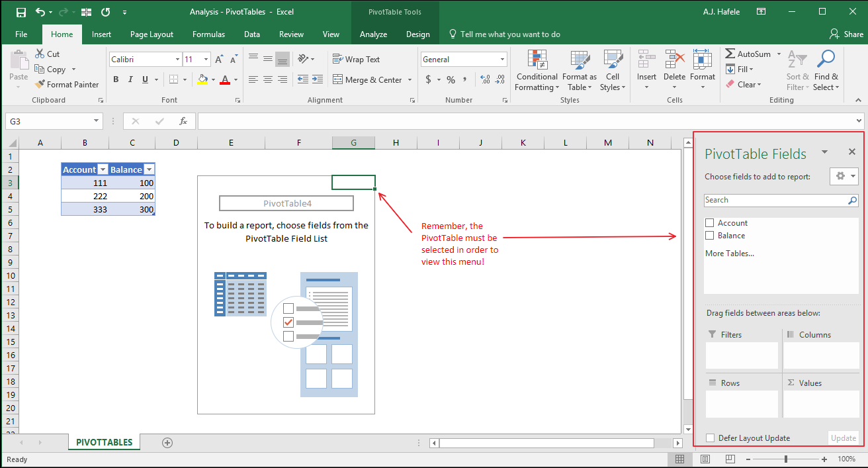Viewport: 868px width, 468px height.
Task: Apply percent style number format
Action: [451, 79]
